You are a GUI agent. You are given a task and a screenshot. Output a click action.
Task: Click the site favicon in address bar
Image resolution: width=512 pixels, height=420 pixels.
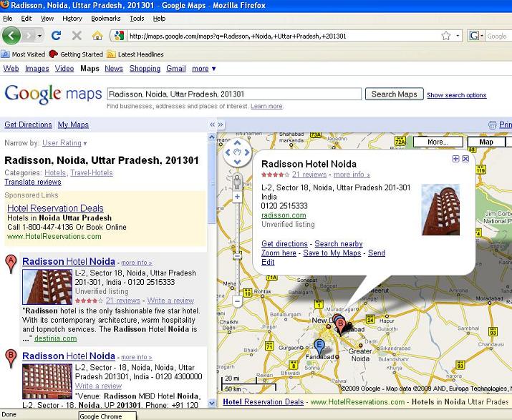coord(119,36)
